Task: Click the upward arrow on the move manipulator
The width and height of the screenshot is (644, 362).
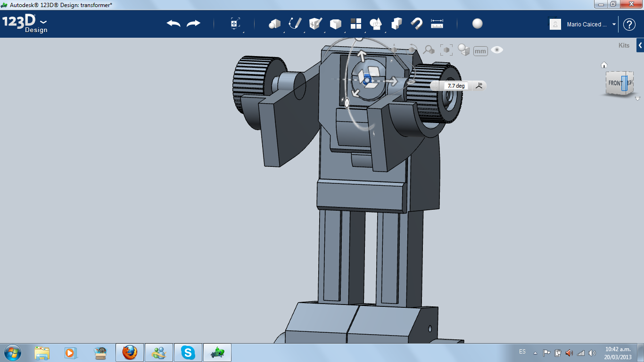Action: point(362,55)
